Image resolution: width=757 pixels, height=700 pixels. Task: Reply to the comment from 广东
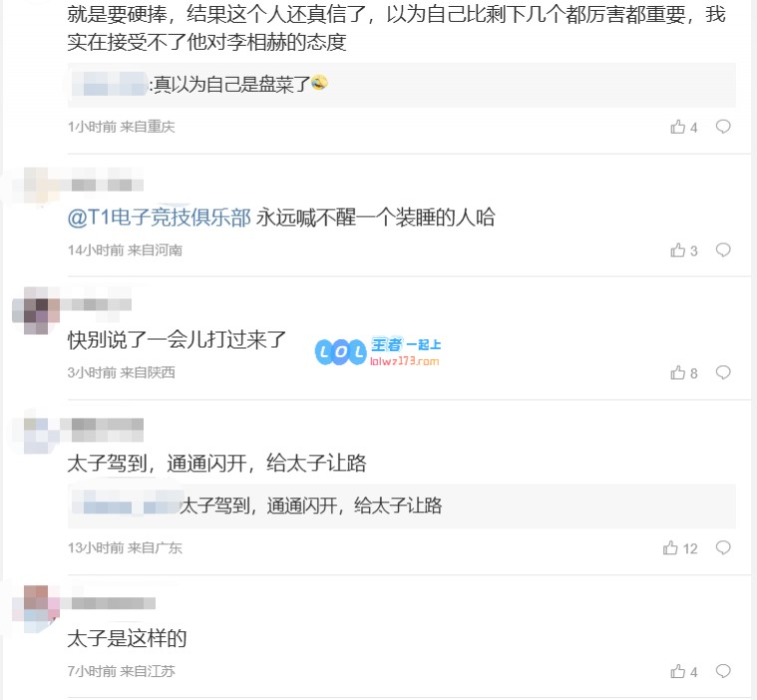point(723,547)
